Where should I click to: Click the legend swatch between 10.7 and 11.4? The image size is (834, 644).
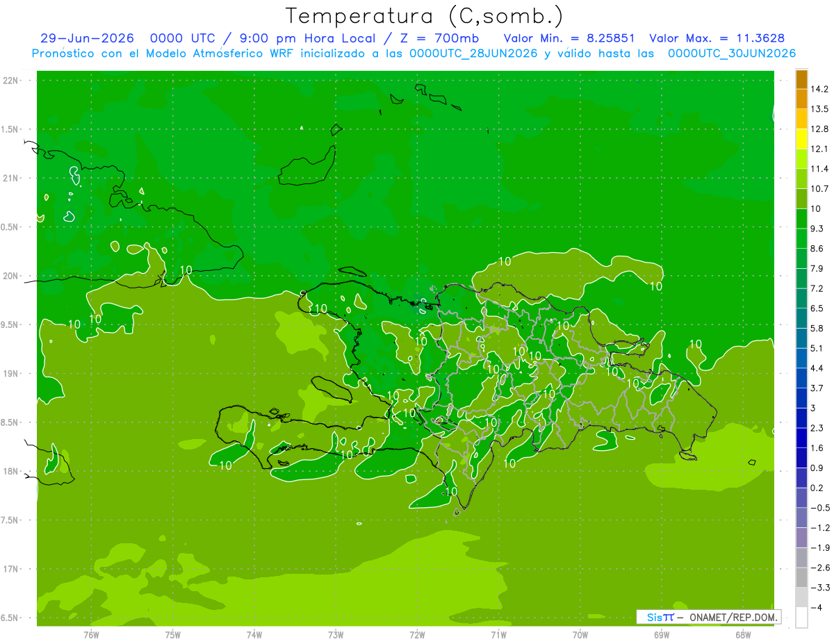pos(801,179)
